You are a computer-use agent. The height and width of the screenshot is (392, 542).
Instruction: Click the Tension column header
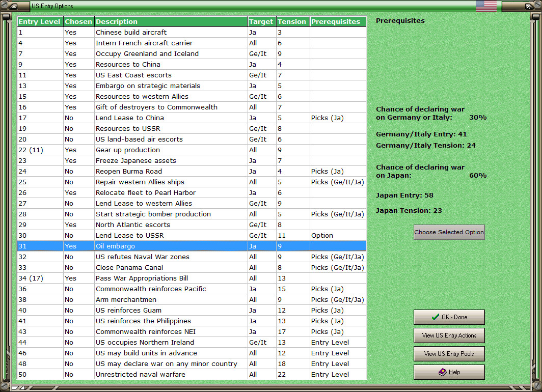point(293,21)
